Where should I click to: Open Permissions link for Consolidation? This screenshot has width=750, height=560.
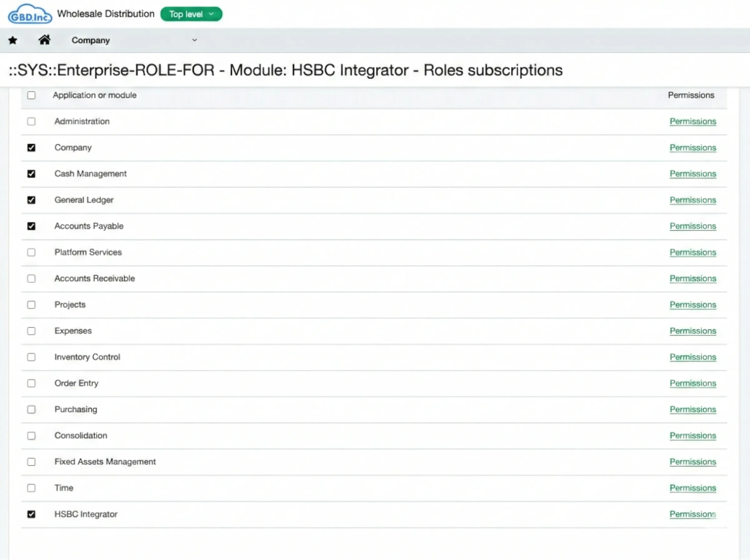pos(693,436)
